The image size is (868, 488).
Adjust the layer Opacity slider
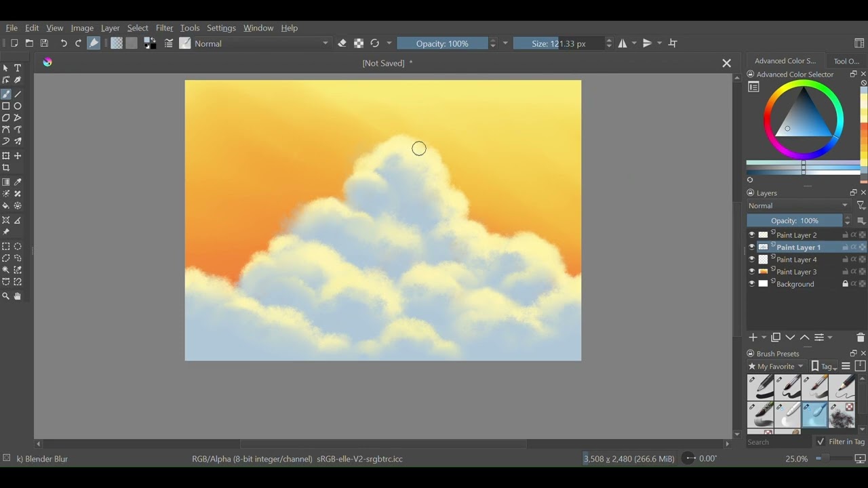click(x=795, y=221)
